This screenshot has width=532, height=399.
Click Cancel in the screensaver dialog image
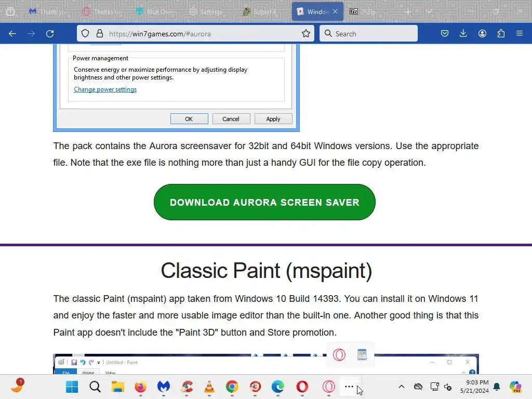point(231,119)
